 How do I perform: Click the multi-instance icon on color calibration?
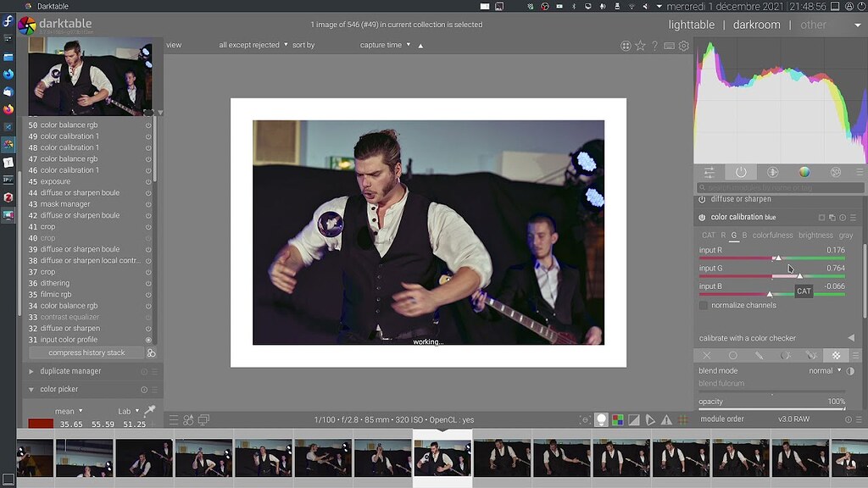(x=832, y=218)
